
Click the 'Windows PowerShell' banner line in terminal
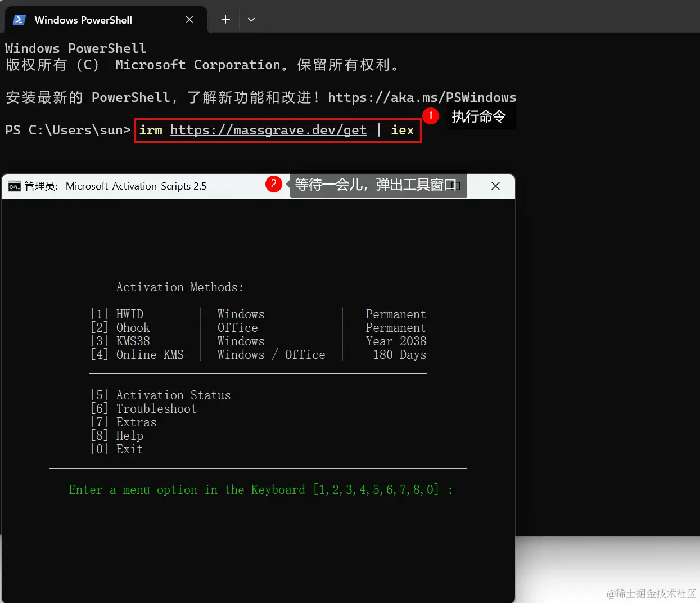(76, 48)
